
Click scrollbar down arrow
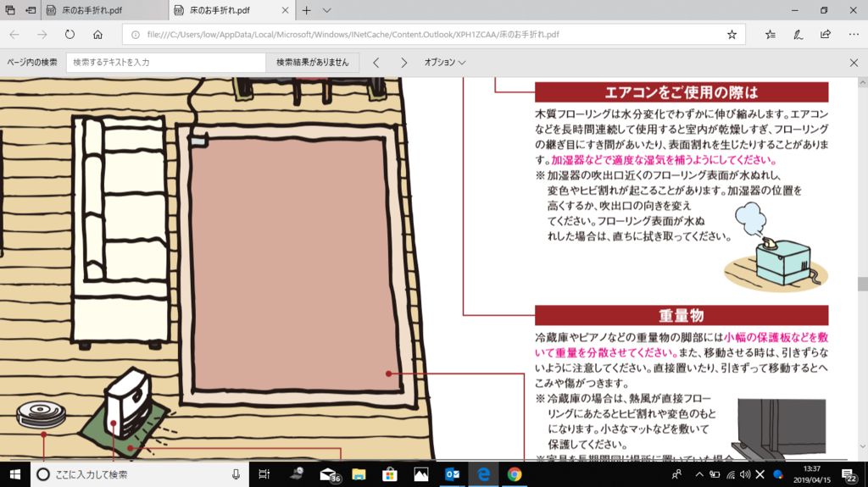tap(862, 446)
